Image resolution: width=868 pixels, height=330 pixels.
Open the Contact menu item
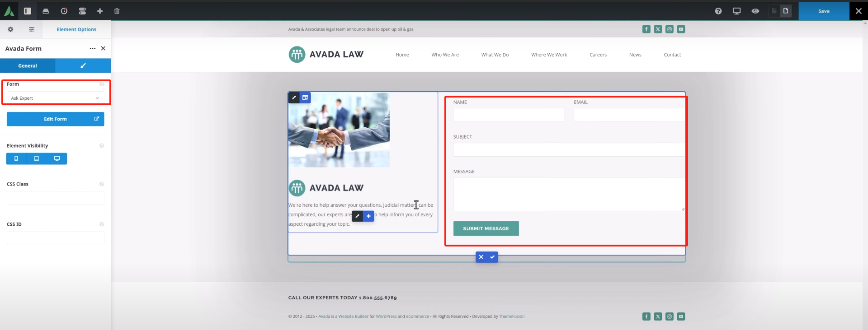coord(672,55)
